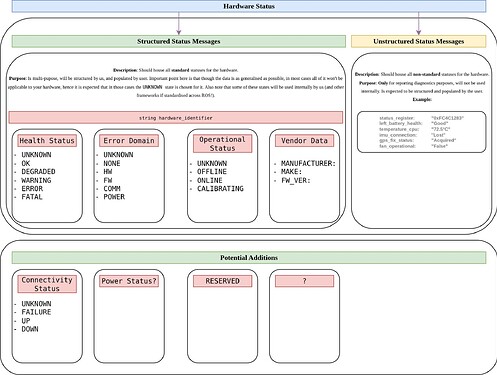Viewport: 497px width, 375px height.
Task: Select the RESERVED title label
Action: [222, 281]
